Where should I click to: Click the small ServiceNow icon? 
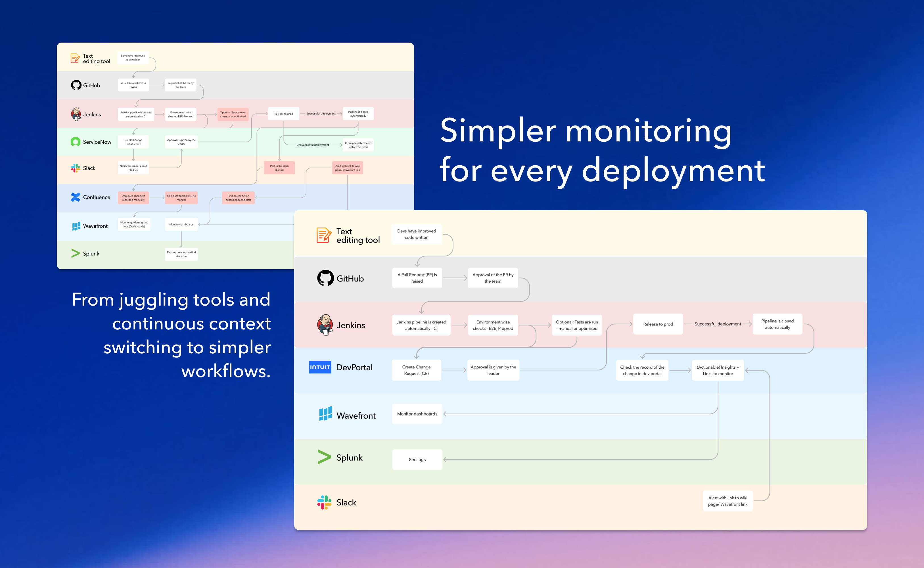[x=76, y=142]
